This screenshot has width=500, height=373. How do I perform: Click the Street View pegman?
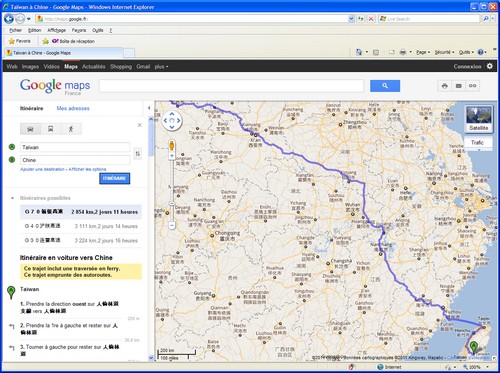172,146
